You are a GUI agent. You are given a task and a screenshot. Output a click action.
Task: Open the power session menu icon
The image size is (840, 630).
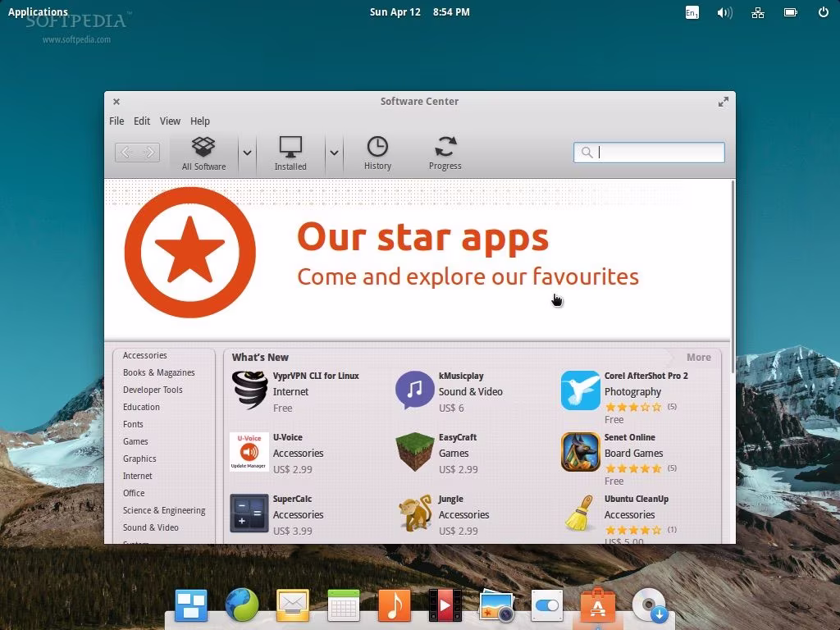pyautogui.click(x=824, y=11)
